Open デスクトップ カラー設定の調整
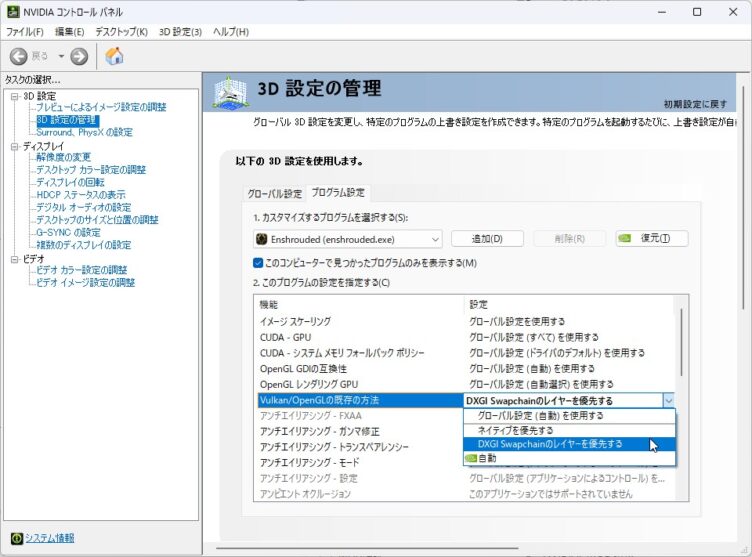The image size is (752, 557). (x=91, y=170)
